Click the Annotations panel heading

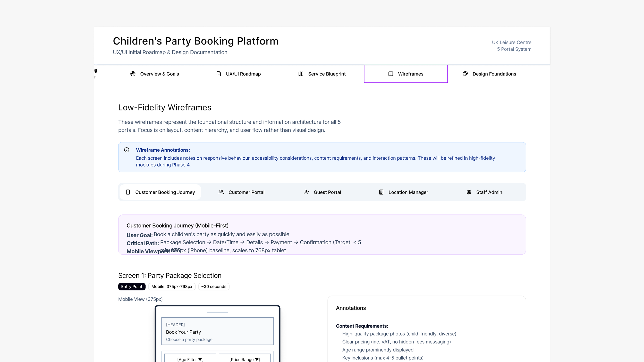tap(351, 308)
